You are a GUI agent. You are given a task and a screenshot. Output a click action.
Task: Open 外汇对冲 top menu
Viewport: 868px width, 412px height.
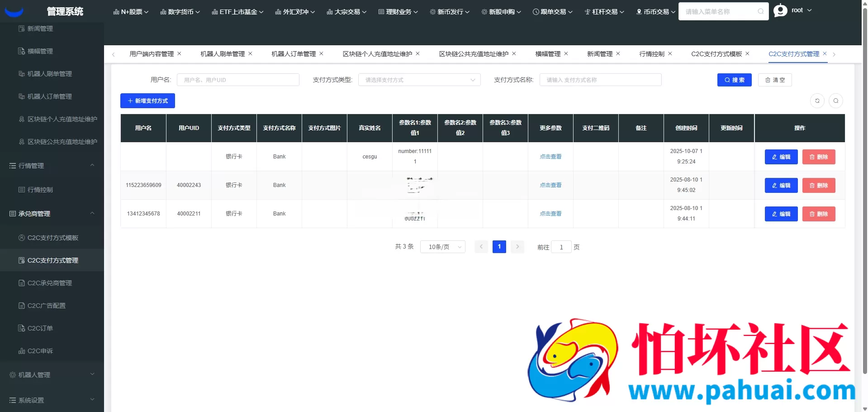tap(295, 12)
